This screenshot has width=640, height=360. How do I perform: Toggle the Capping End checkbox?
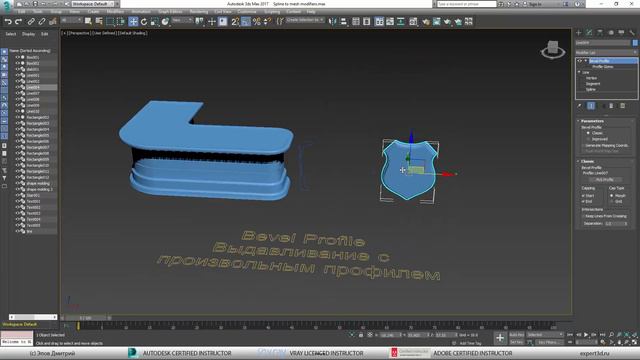tap(583, 201)
